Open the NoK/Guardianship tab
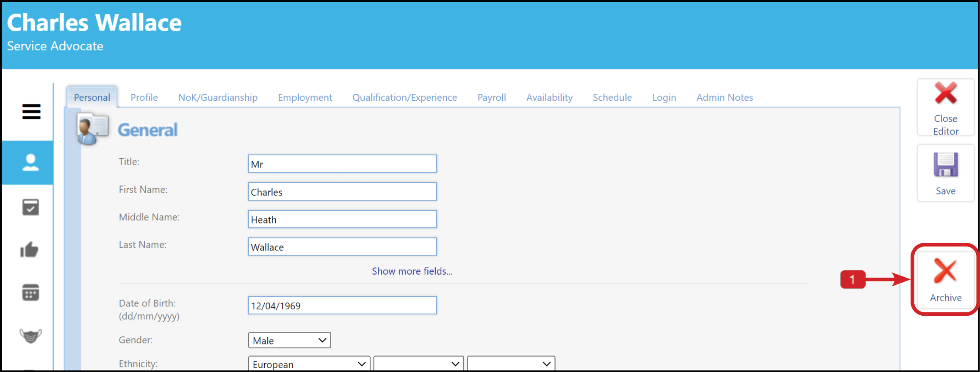 point(218,97)
